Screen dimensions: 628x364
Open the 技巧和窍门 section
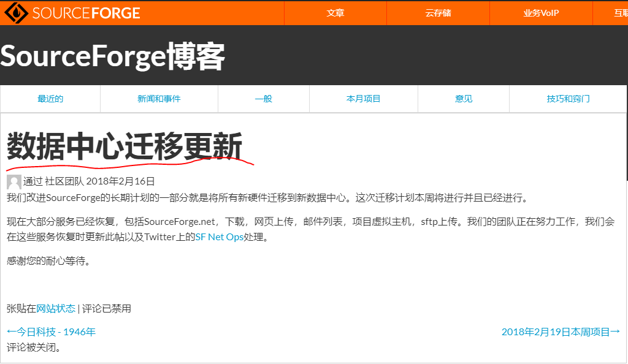tap(569, 99)
